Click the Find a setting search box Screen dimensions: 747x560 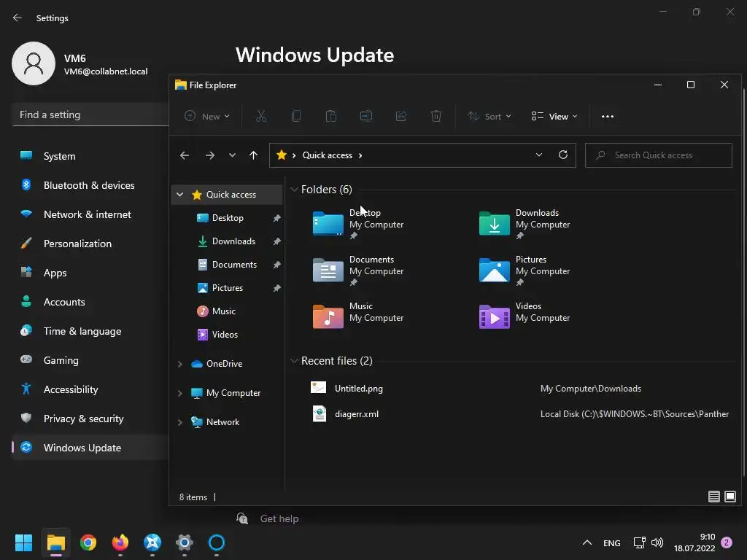coord(90,114)
